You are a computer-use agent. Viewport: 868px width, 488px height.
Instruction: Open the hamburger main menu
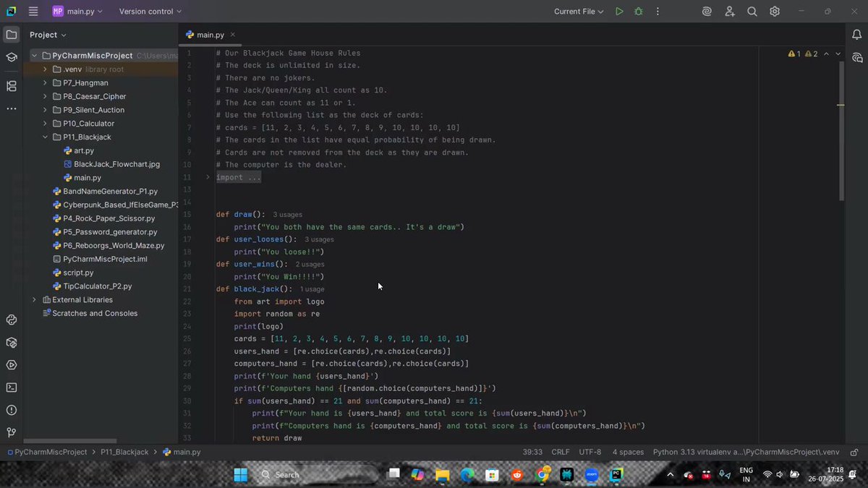(33, 12)
